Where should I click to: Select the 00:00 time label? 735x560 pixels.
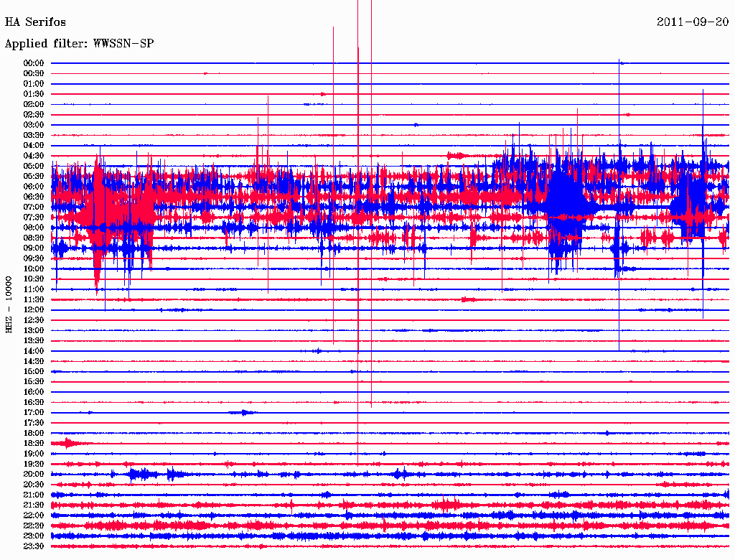tap(34, 63)
